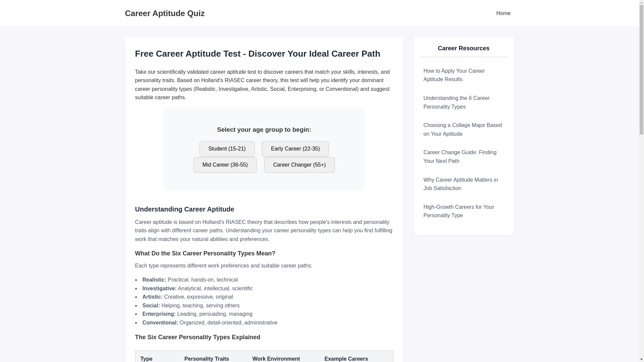644x362 pixels.
Task: Open Why Career Aptitude Matters in Job Satisfaction
Action: (464, 184)
